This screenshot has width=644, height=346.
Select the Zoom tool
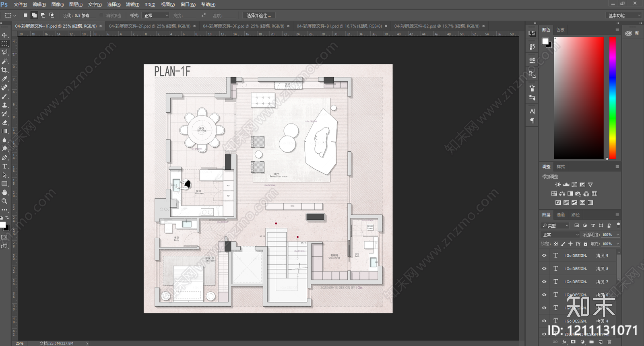4,201
